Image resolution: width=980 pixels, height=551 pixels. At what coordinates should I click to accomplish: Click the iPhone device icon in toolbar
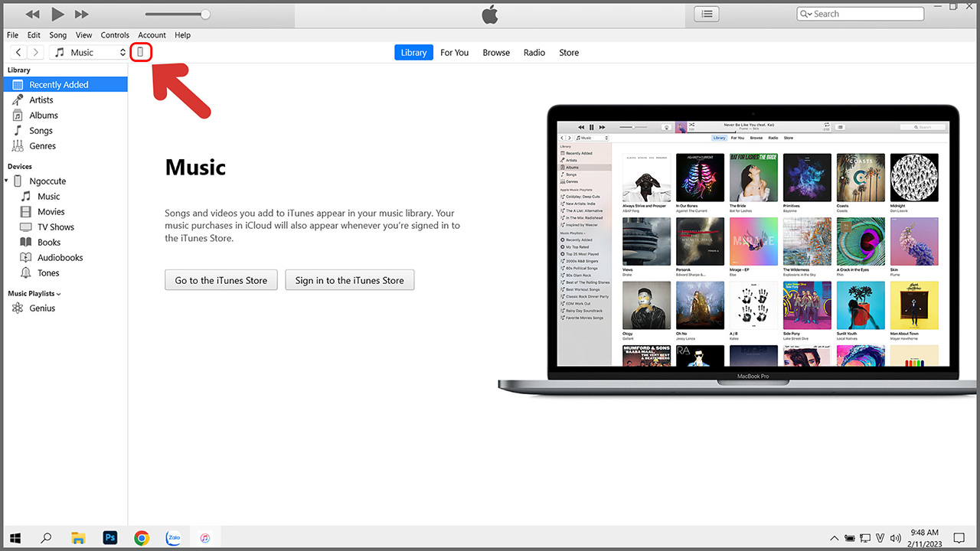coord(140,52)
